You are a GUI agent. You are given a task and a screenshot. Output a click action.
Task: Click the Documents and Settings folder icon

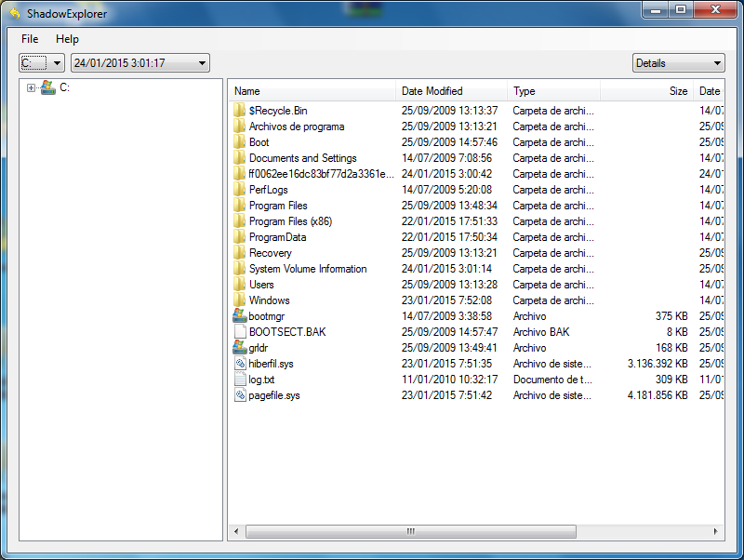(239, 158)
